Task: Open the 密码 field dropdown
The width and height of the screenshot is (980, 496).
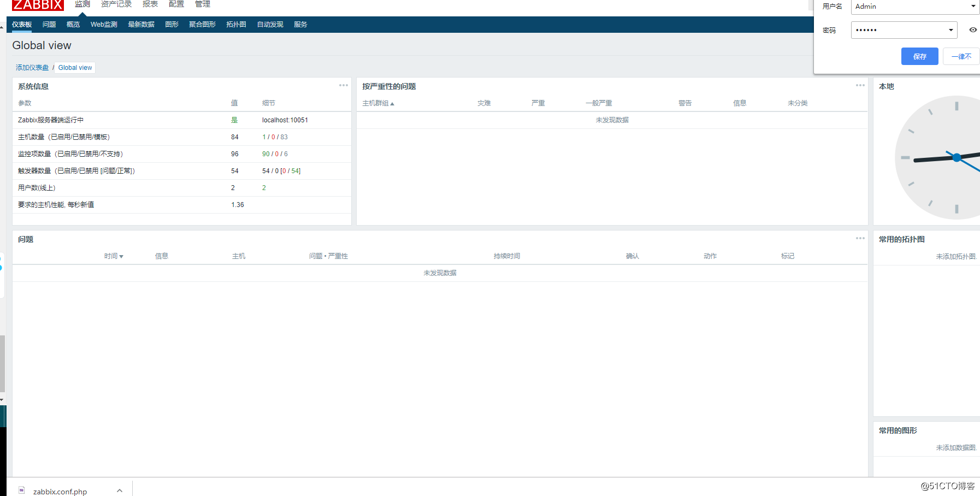Action: click(x=951, y=30)
